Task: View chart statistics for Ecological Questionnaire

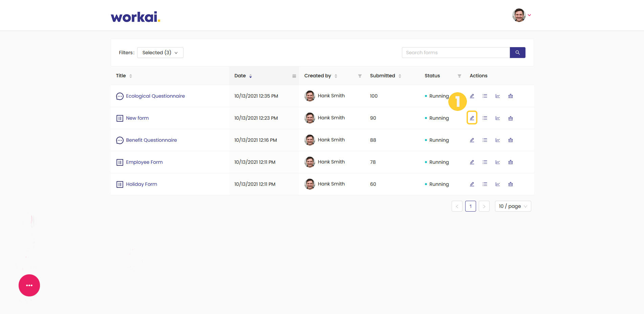Action: point(498,96)
